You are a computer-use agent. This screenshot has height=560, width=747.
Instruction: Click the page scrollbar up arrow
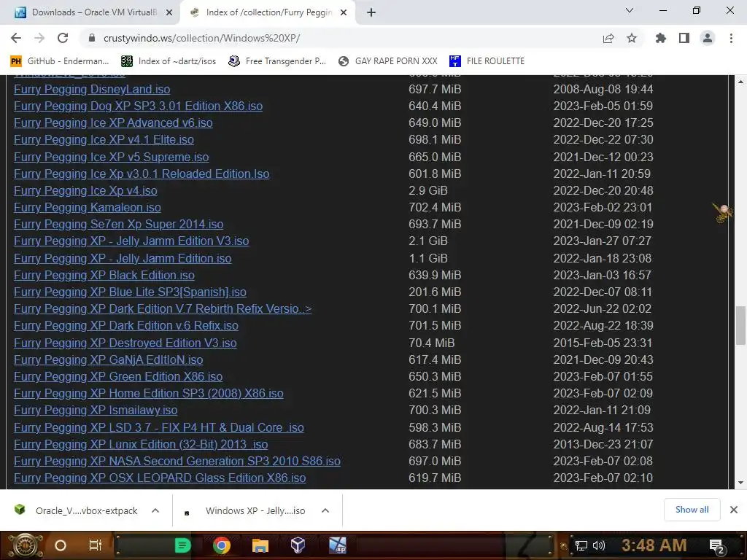tap(740, 82)
